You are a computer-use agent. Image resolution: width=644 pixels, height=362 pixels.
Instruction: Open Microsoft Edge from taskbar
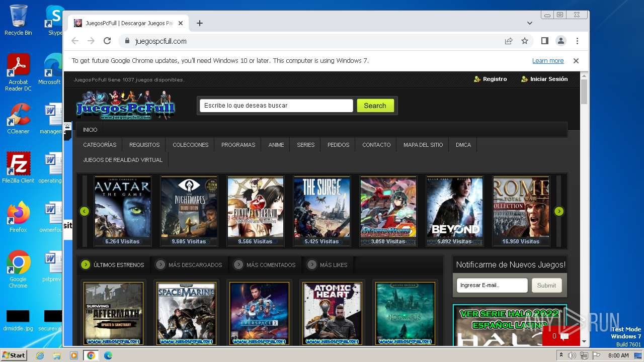[108, 355]
